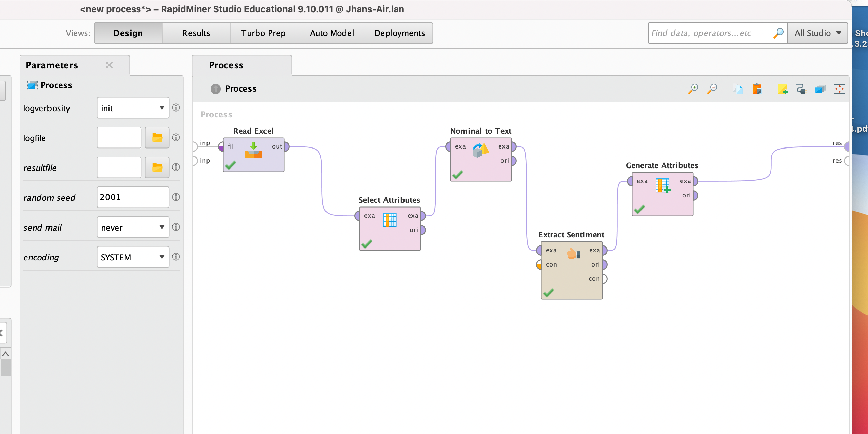Click the auto-fit process icon
Viewport: 868px width, 434px height.
tap(840, 89)
